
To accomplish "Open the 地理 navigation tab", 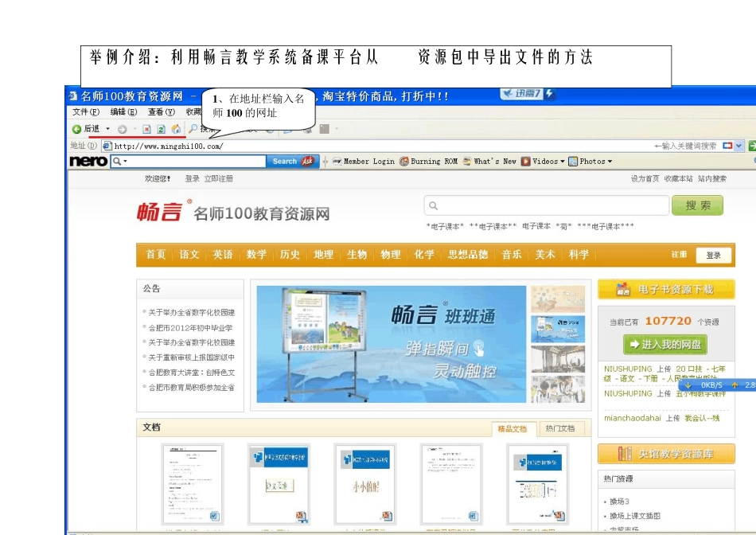I will click(324, 254).
